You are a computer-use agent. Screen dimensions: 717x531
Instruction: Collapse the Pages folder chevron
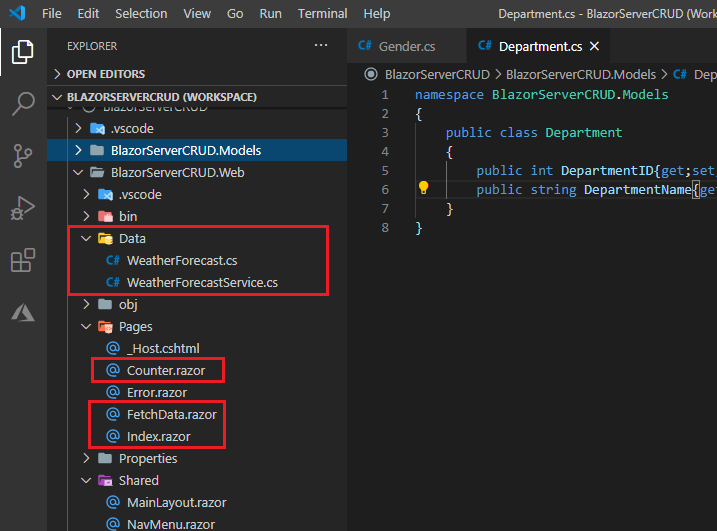(x=86, y=327)
